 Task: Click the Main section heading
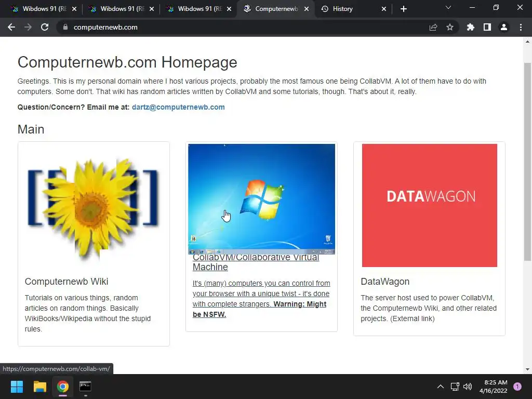pos(31,129)
